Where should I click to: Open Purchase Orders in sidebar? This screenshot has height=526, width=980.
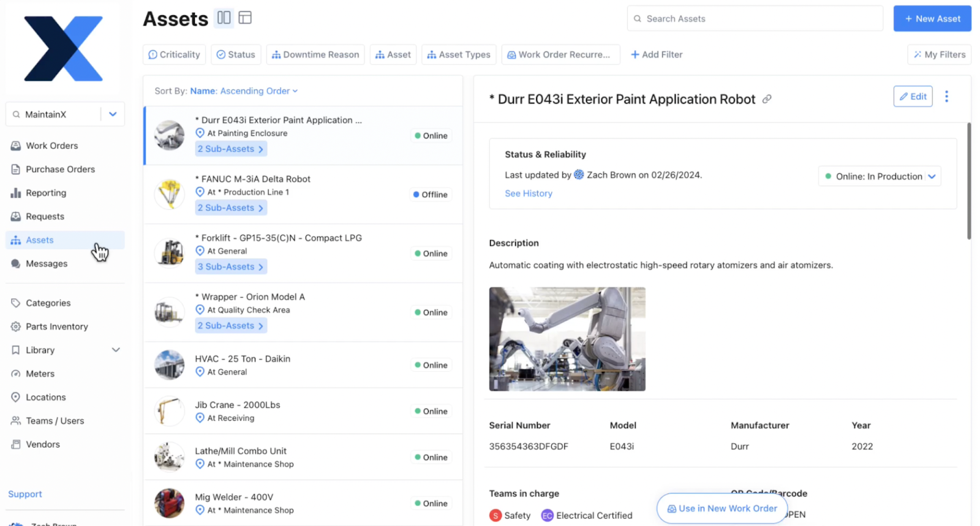click(65, 169)
